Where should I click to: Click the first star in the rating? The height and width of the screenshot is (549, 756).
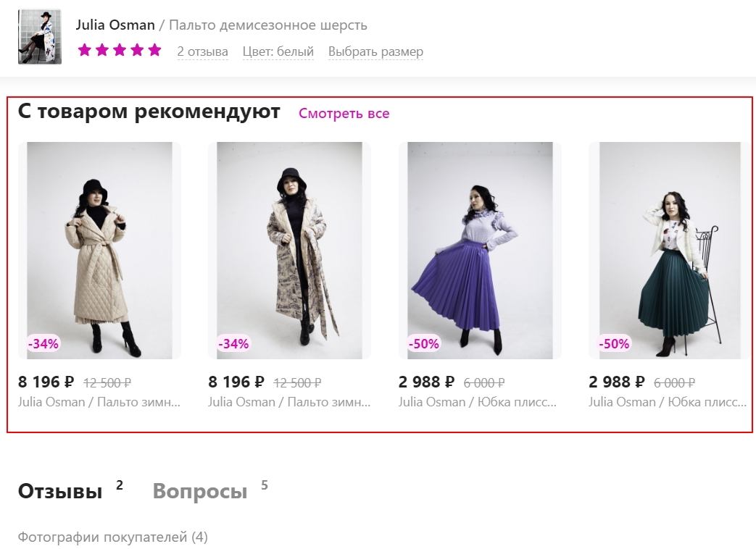click(x=84, y=51)
